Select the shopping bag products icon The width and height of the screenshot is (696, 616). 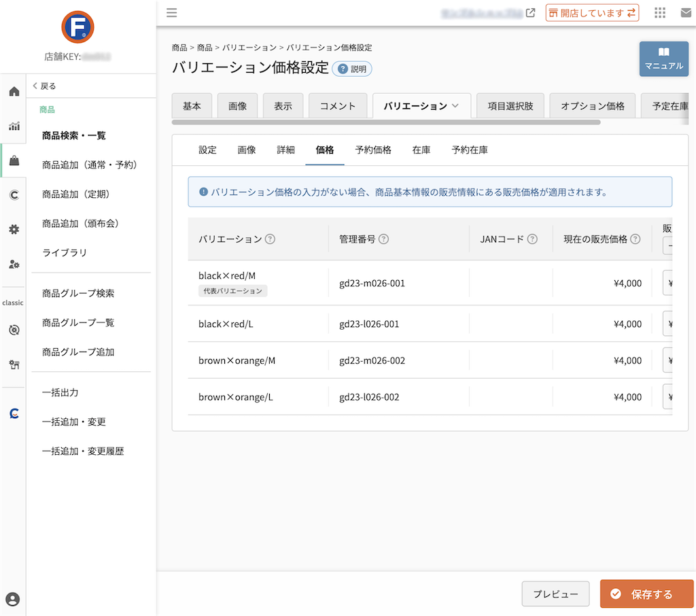14,160
